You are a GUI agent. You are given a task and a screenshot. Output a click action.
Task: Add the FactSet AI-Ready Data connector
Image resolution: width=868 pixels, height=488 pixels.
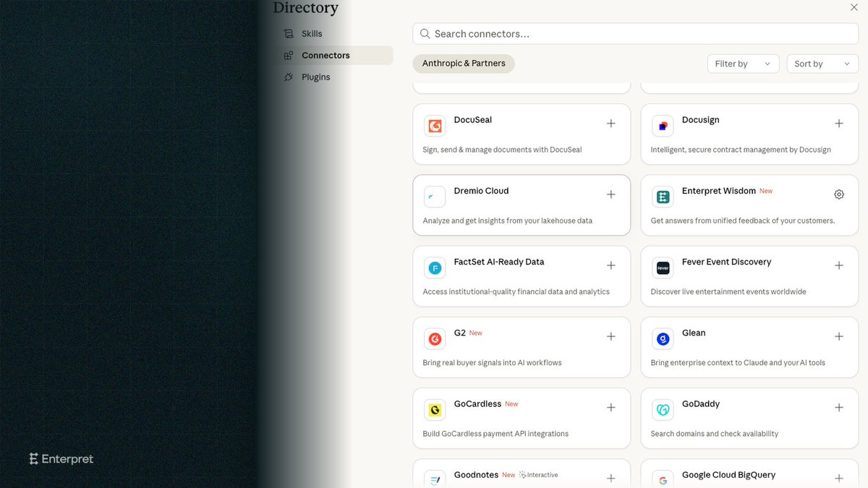point(611,265)
